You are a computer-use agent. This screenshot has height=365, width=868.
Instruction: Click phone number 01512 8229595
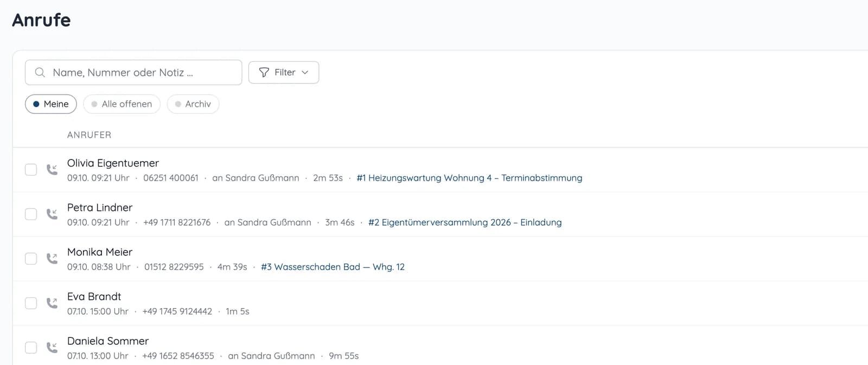click(x=174, y=267)
